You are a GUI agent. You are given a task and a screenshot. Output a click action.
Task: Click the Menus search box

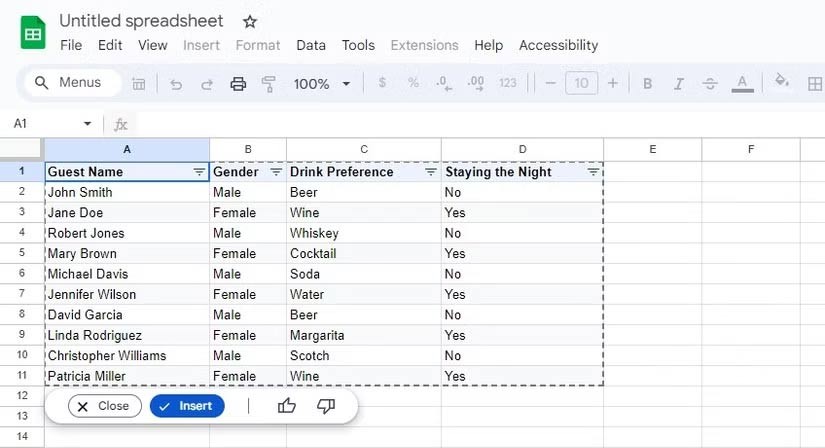(x=70, y=83)
